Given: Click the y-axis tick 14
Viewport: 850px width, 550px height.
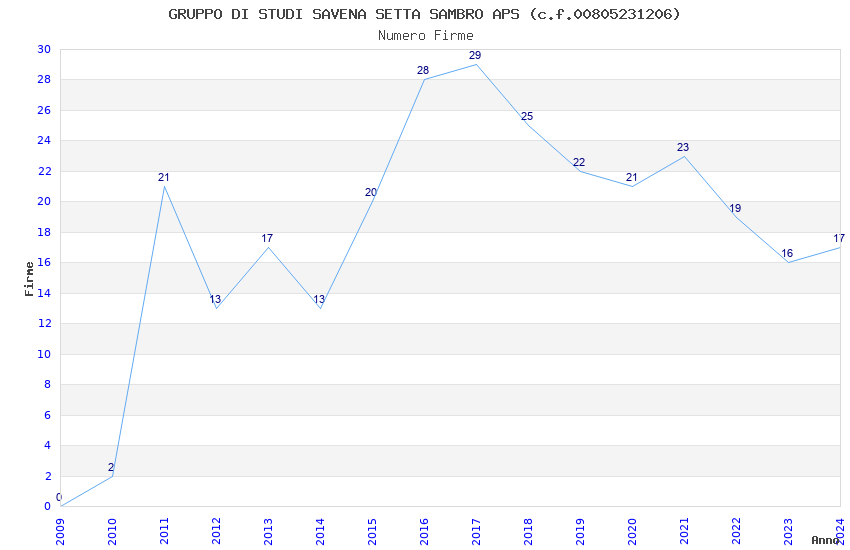Looking at the screenshot, I should point(44,293).
